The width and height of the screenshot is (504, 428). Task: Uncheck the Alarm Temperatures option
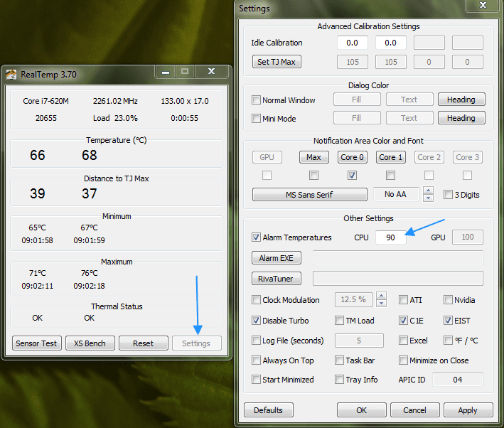click(x=257, y=237)
